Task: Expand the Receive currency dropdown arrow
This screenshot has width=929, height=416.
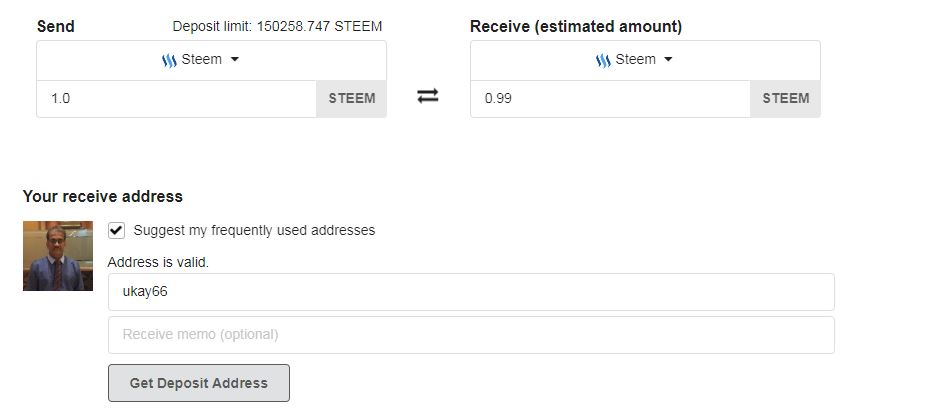Action: point(668,60)
